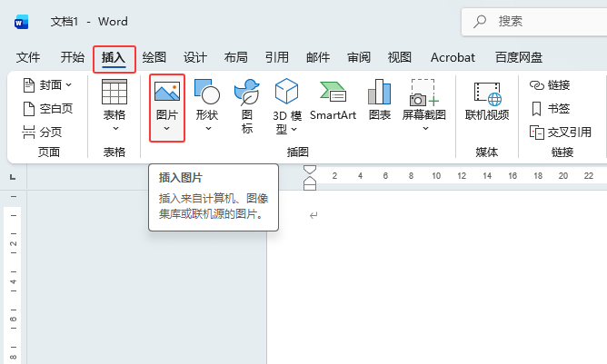Insert a 链接 hyperlink

coord(550,85)
